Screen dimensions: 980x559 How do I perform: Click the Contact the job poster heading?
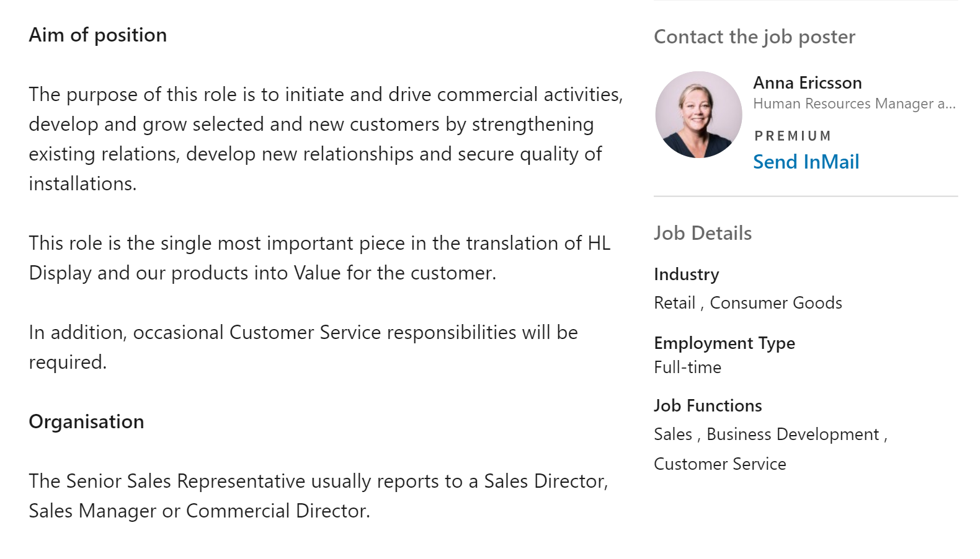pos(754,37)
